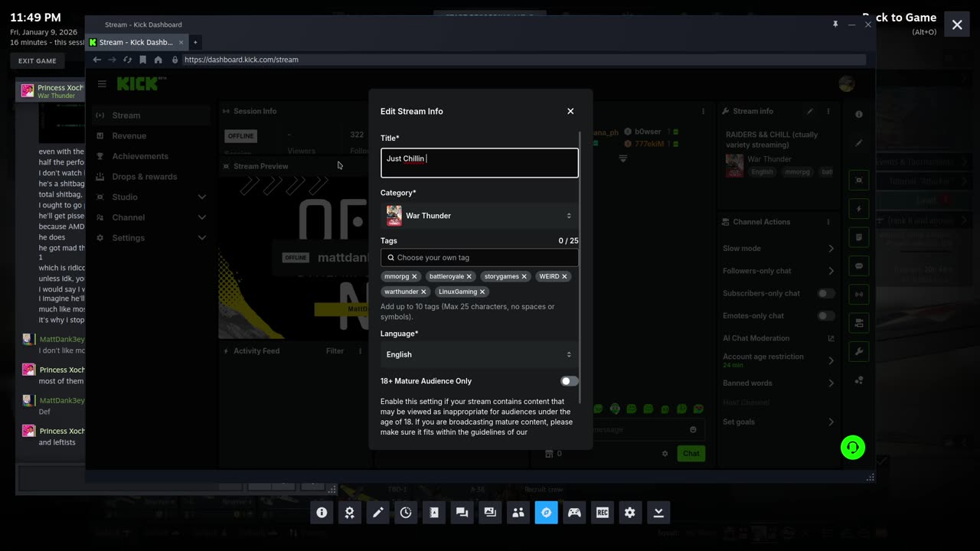
Task: Click the download arrow icon in overlay toolbar
Action: pyautogui.click(x=658, y=513)
